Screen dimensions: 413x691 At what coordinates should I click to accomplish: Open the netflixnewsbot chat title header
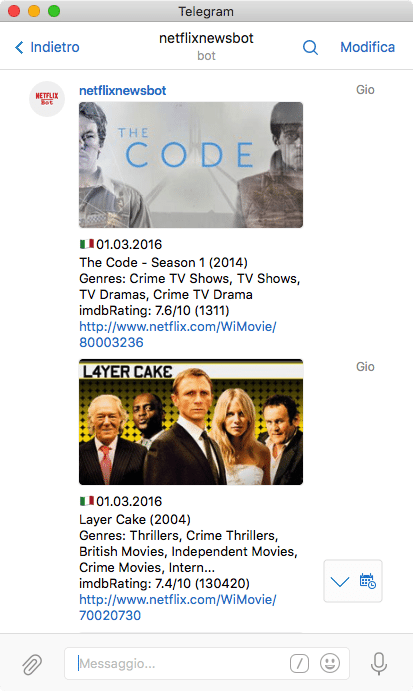[x=206, y=46]
